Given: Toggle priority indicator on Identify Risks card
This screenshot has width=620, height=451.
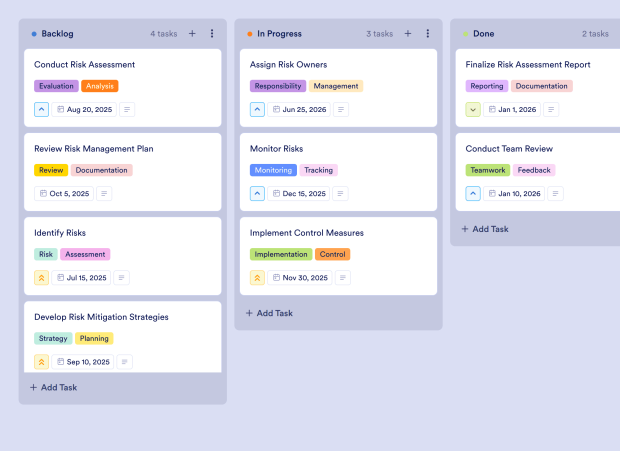Looking at the screenshot, I should tap(42, 278).
